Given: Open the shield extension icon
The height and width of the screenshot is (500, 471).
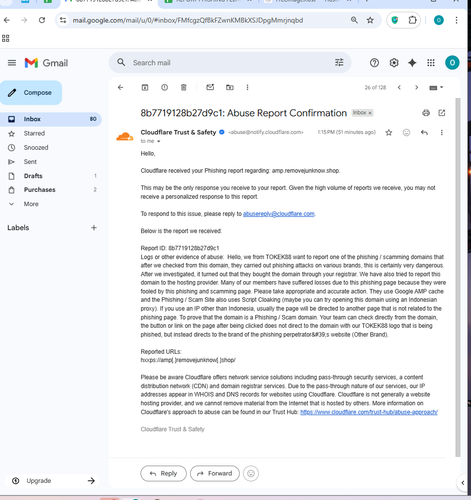Looking at the screenshot, I should coord(395,20).
